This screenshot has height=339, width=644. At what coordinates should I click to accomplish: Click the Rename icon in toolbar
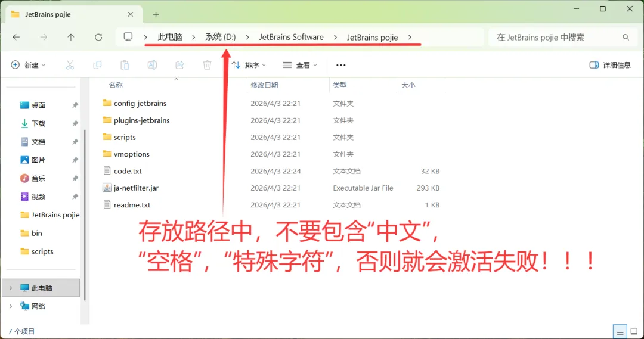[152, 65]
